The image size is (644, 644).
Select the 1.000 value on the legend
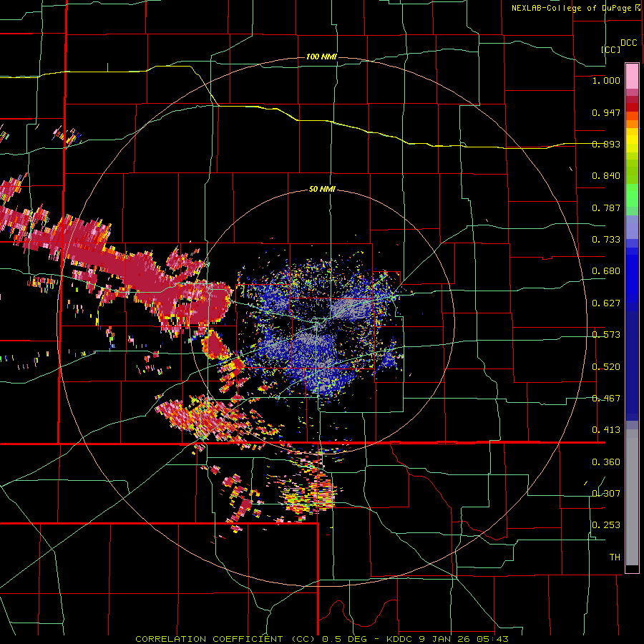pos(606,81)
